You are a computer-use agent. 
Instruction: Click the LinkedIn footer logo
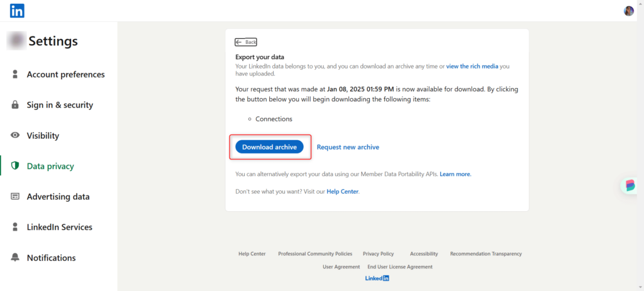377,278
